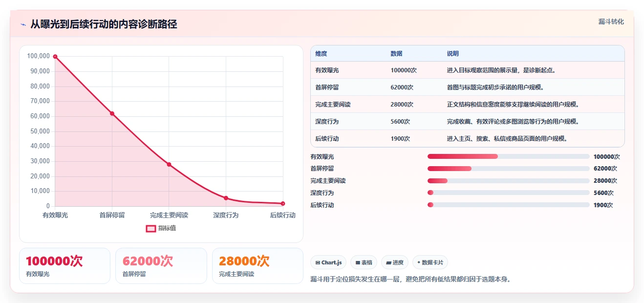Click the description starting 进入主页、搜索
Viewport: 644px width, 303px height.
click(508, 139)
